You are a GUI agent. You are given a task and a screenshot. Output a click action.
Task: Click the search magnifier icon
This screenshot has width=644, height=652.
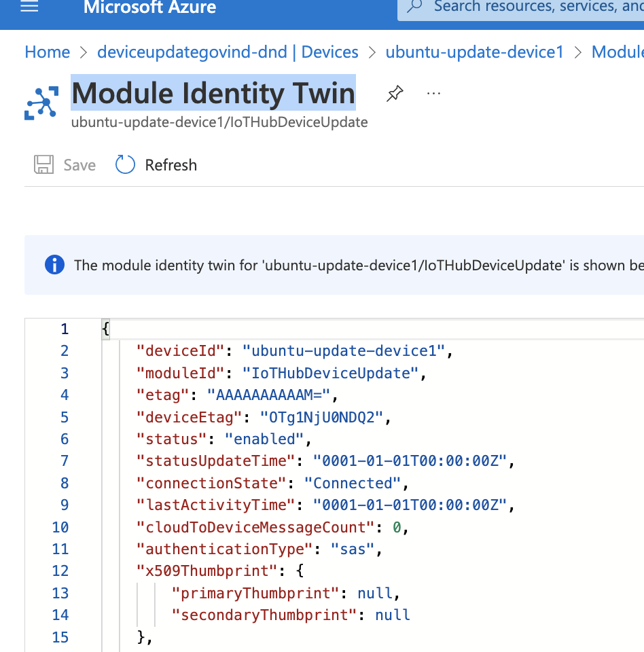(x=414, y=6)
